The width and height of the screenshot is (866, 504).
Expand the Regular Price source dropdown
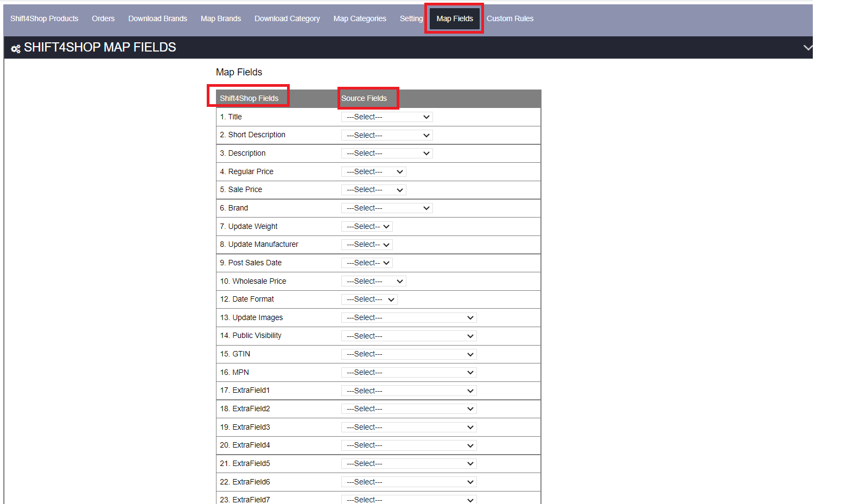pyautogui.click(x=374, y=172)
